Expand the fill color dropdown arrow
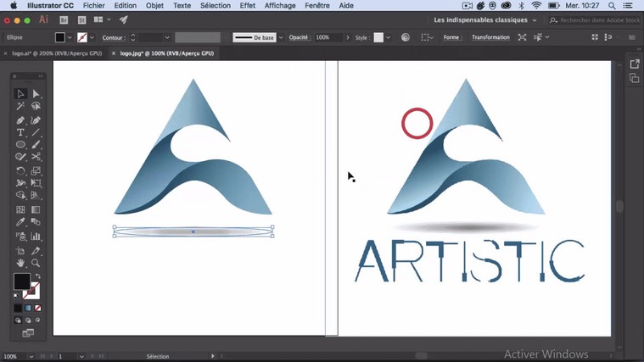Screen dimensions: 644x362 70,37
